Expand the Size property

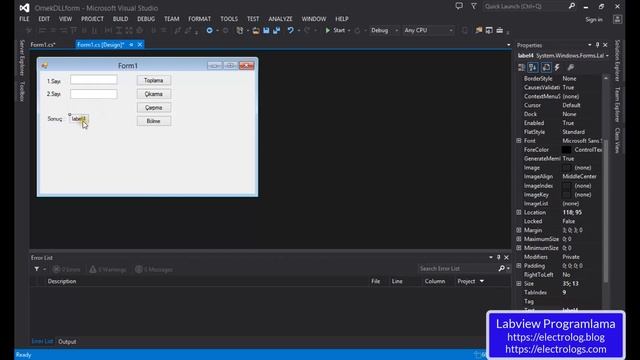click(x=519, y=284)
